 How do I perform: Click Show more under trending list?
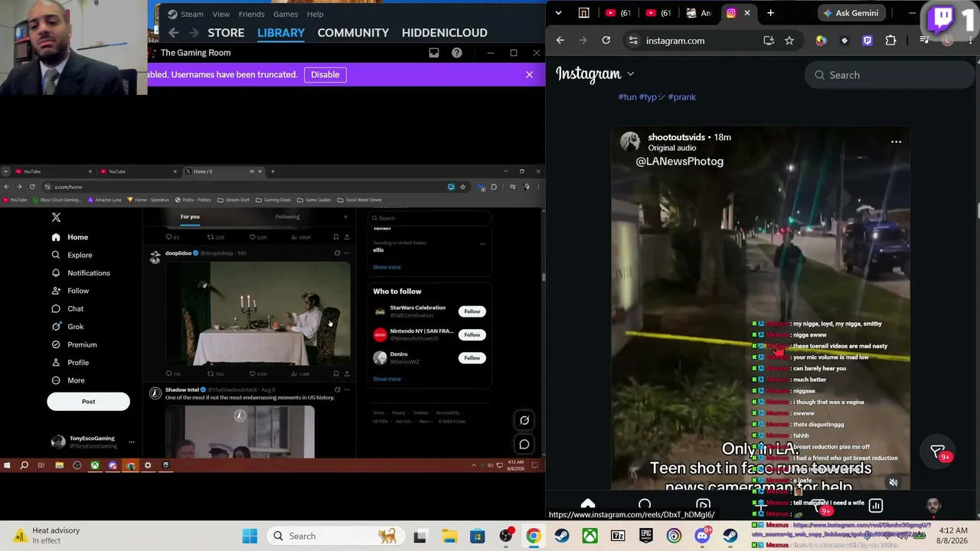tap(387, 267)
